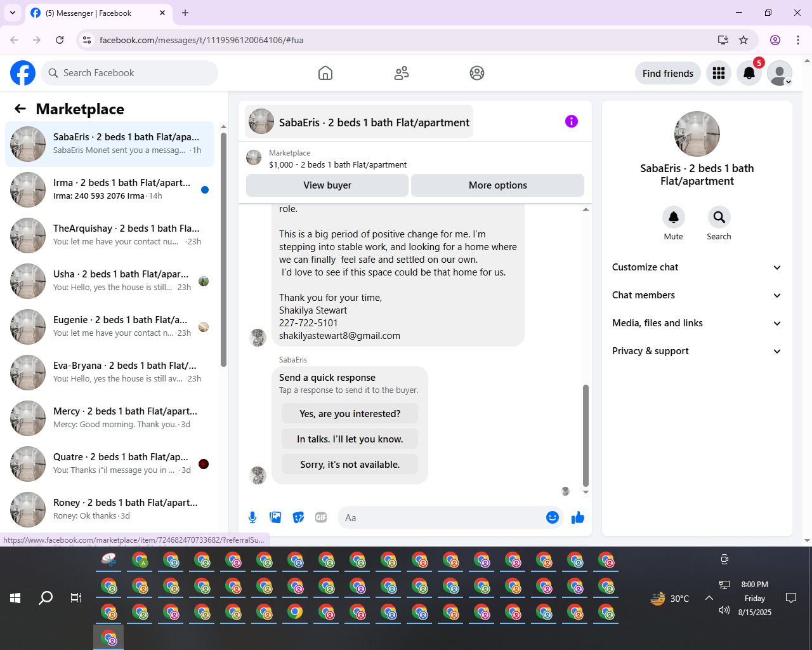Open the Facebook menu grid icon
812x650 pixels.
click(719, 73)
